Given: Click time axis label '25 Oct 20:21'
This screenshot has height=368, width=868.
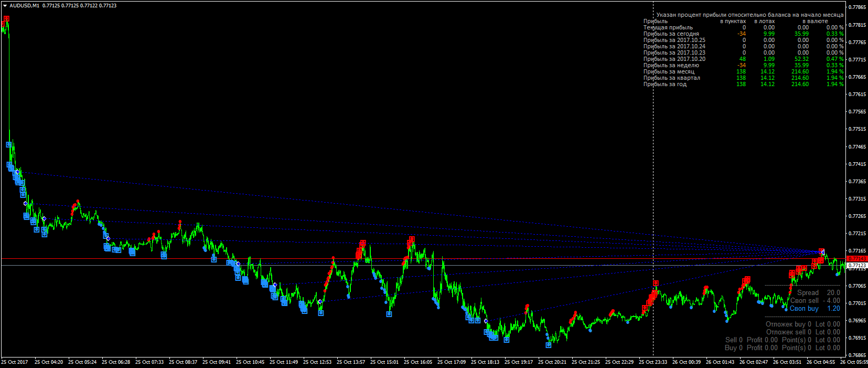Looking at the screenshot, I should pyautogui.click(x=552, y=362).
